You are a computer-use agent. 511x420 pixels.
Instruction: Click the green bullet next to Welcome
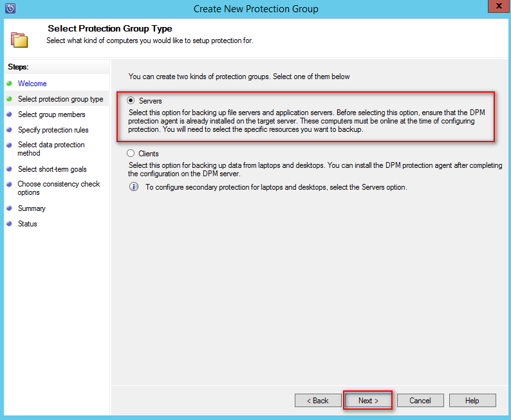(x=9, y=84)
